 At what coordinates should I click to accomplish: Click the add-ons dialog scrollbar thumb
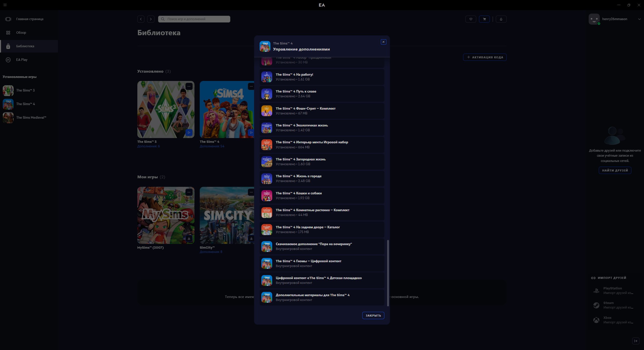[x=388, y=273]
